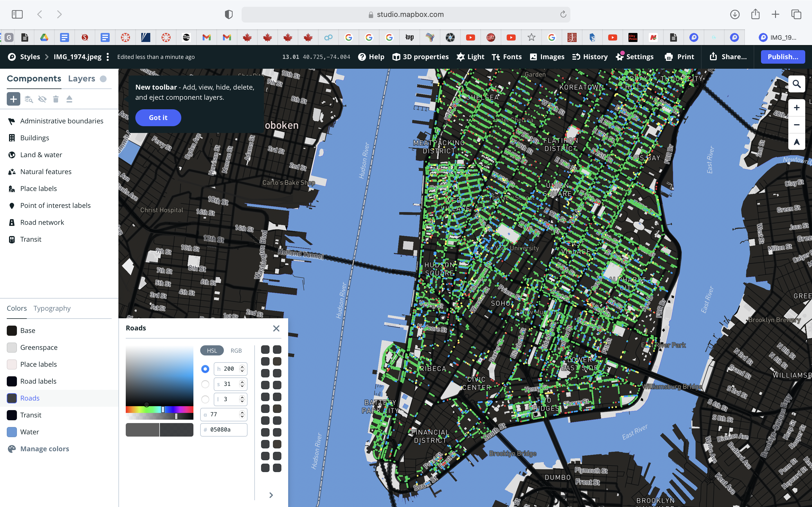The width and height of the screenshot is (812, 507).
Task: Switch to the Layers tab
Action: 81,78
